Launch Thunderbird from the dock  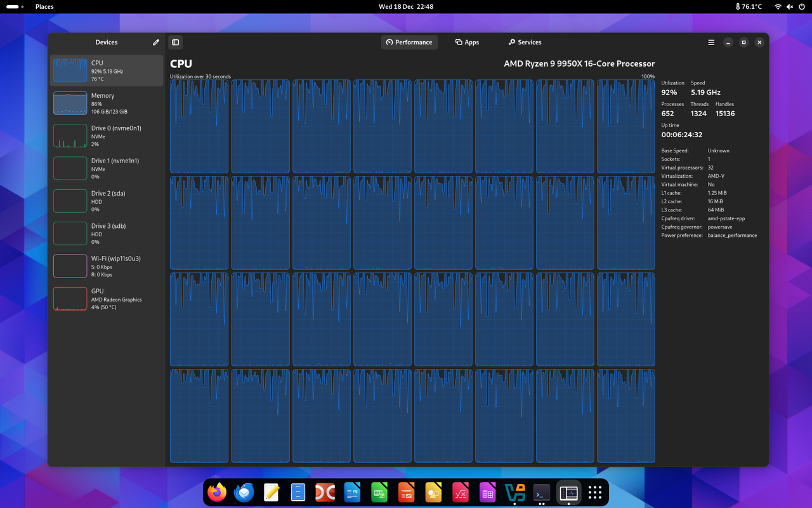coord(244,492)
